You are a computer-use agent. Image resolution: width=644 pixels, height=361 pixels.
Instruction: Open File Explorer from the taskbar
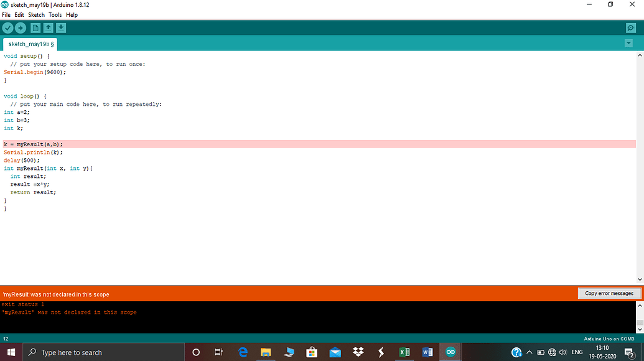[x=266, y=352]
